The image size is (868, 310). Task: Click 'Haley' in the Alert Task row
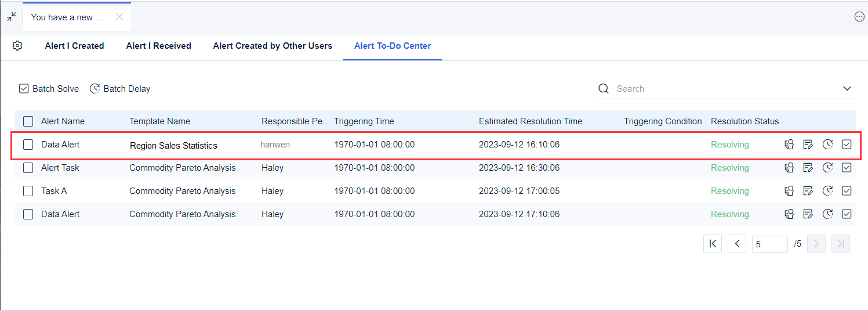coord(273,168)
